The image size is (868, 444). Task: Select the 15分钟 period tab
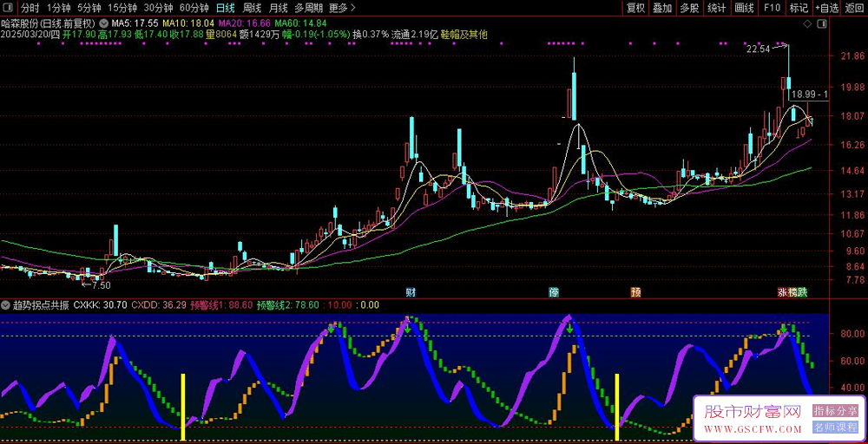point(122,8)
